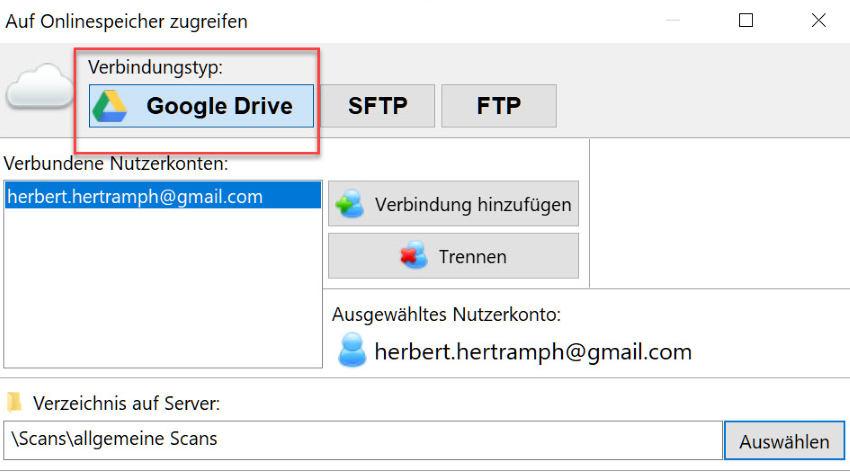This screenshot has height=472, width=850.
Task: Switch to FTP connection type
Action: [x=499, y=106]
